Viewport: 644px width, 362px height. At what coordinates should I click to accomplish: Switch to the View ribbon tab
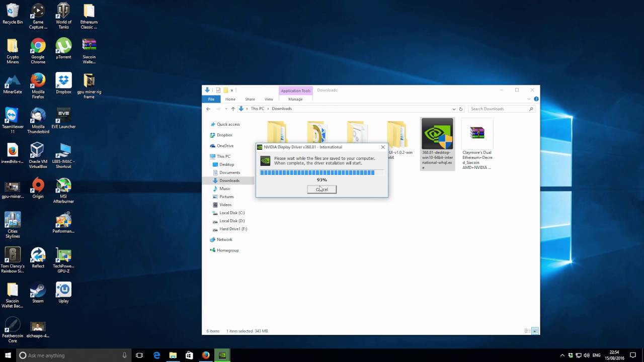pos(269,99)
